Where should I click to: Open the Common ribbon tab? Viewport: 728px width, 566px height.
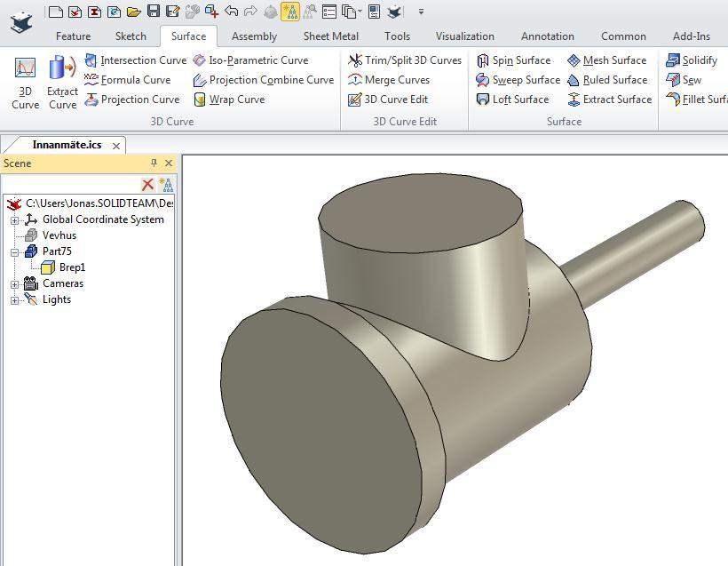[x=623, y=36]
